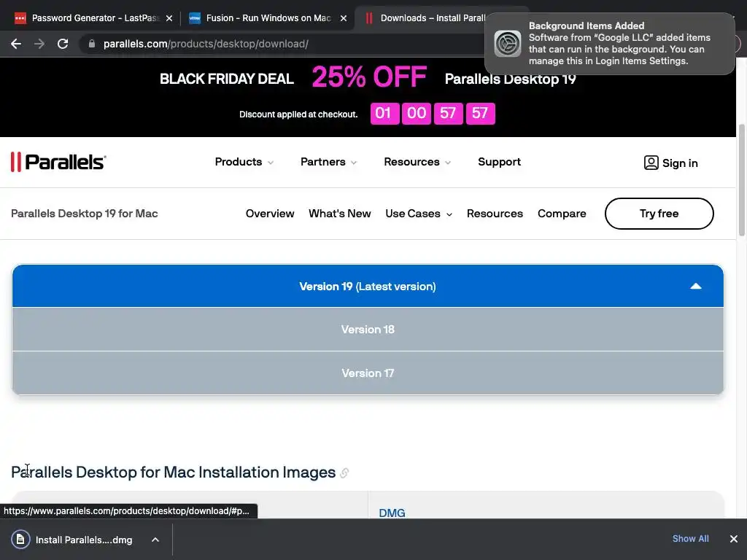The height and width of the screenshot is (560, 747).
Task: Go back using the browser back arrow
Action: pos(16,44)
